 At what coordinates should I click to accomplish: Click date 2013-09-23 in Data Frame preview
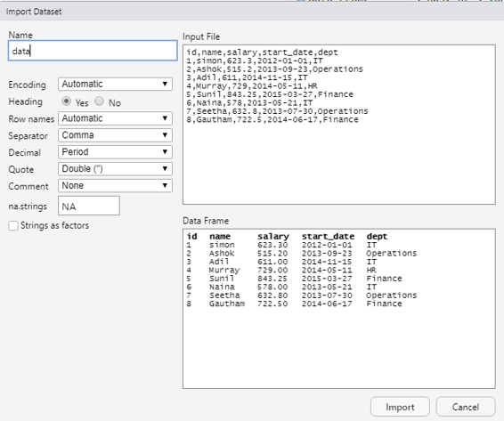(327, 253)
